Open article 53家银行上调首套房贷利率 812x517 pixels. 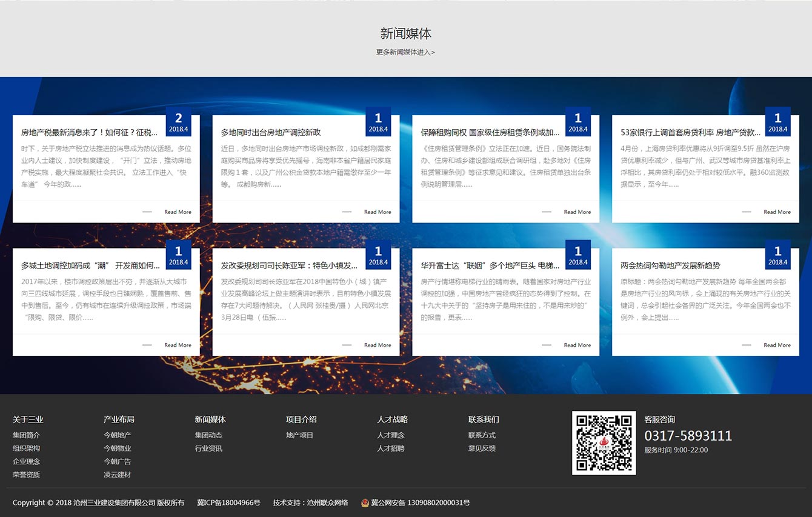click(690, 132)
